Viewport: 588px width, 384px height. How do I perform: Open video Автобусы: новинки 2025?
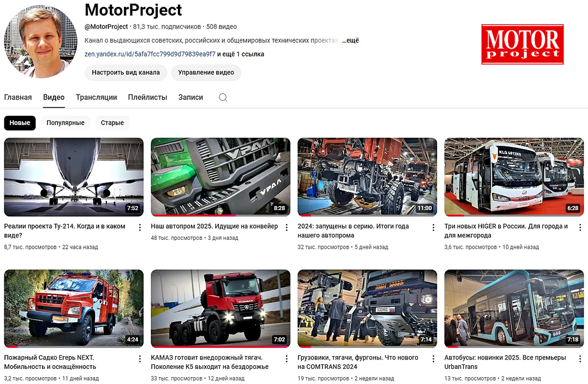[505, 362]
